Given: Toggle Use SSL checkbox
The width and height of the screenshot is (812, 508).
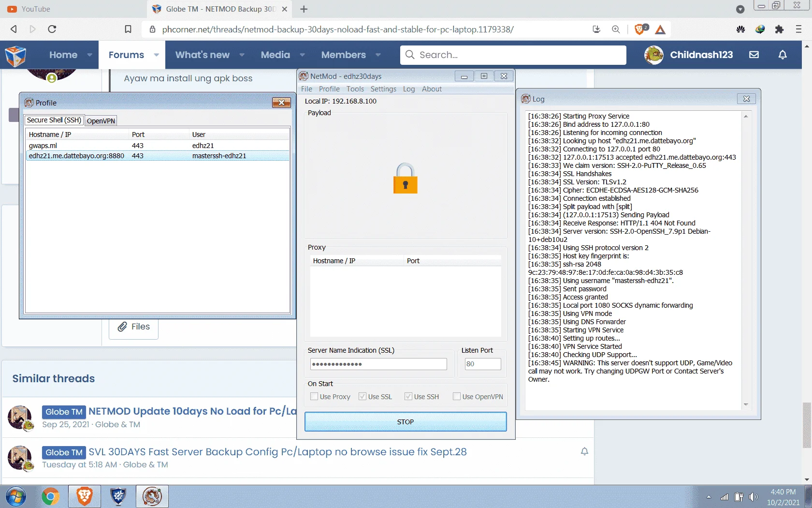Looking at the screenshot, I should [x=362, y=396].
